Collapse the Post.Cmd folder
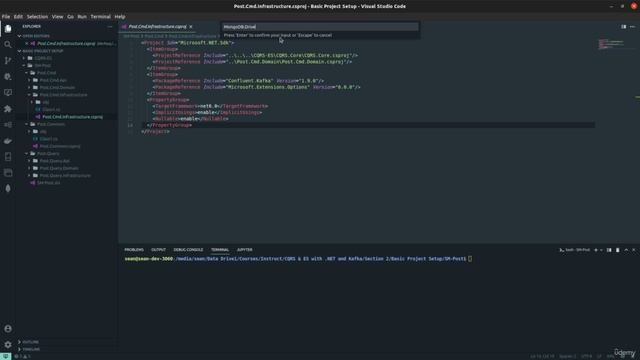The image size is (640, 360). pyautogui.click(x=46, y=73)
